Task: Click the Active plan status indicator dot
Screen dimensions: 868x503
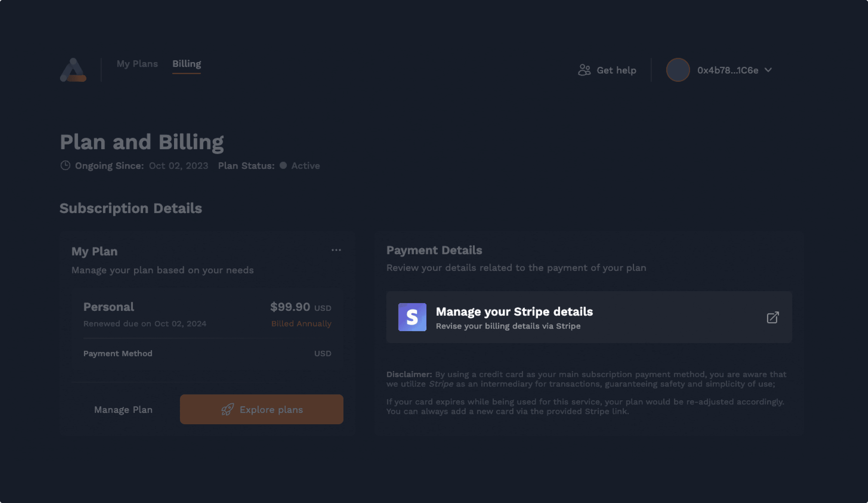Action: pos(283,166)
